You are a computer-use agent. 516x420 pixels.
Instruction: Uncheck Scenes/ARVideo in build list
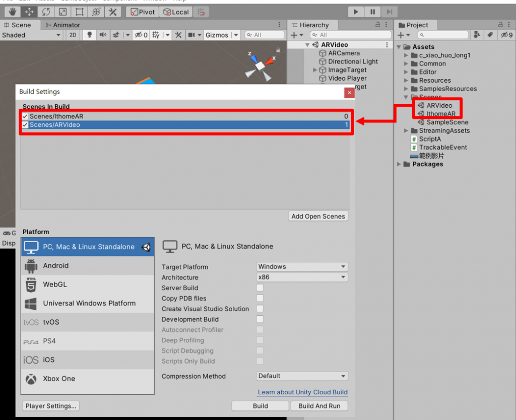[x=25, y=125]
